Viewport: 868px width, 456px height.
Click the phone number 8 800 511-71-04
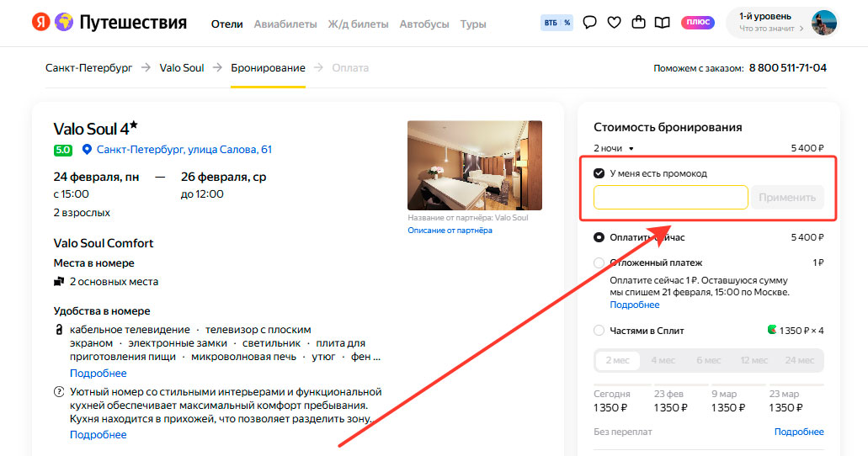pyautogui.click(x=788, y=68)
